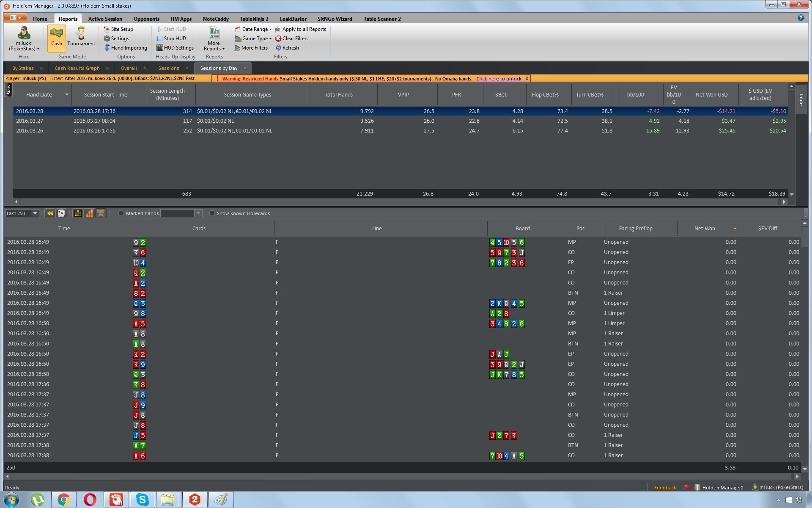Enable the Marked hands checkbox
The image size is (812, 508).
click(x=121, y=213)
